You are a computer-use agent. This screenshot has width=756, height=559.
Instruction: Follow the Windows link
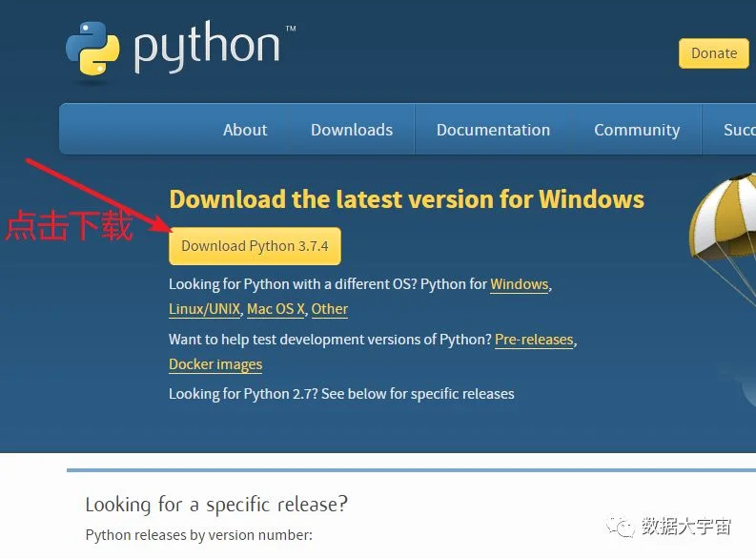click(x=520, y=284)
